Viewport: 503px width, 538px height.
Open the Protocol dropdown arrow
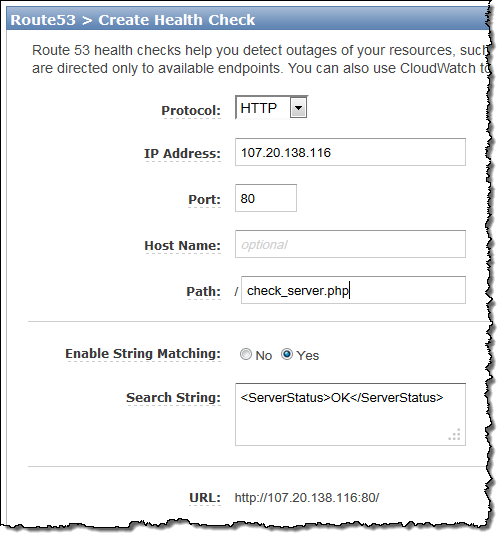point(298,108)
